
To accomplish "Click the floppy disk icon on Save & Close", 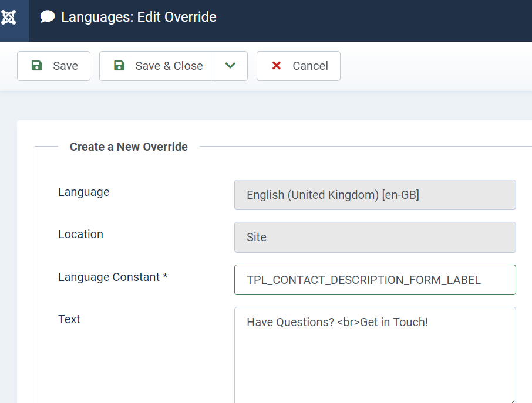I will 119,66.
